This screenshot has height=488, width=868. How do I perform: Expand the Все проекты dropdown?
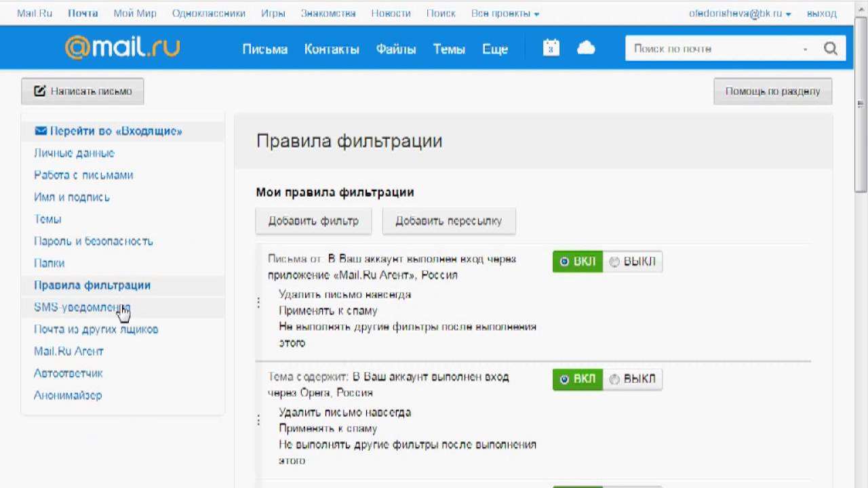pos(505,14)
